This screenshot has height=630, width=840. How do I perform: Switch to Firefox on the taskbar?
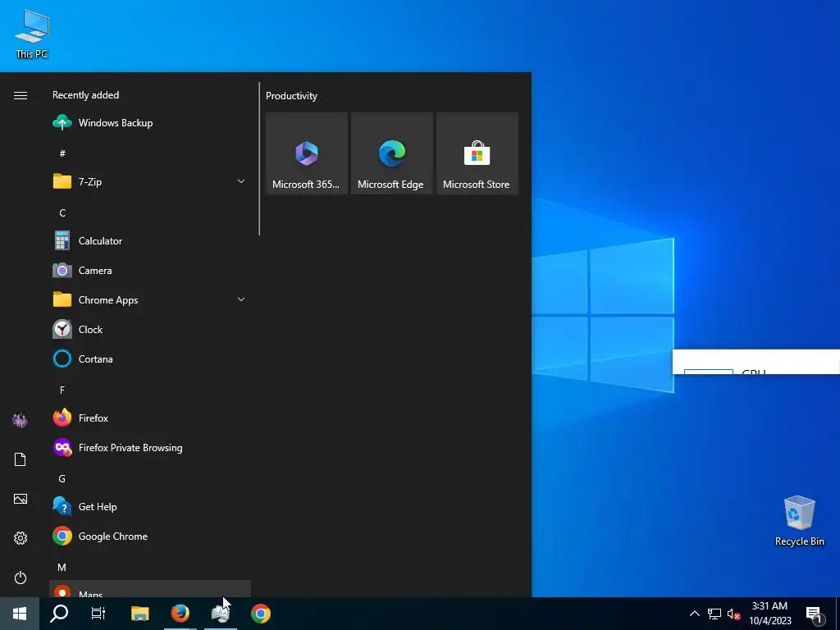tap(180, 614)
